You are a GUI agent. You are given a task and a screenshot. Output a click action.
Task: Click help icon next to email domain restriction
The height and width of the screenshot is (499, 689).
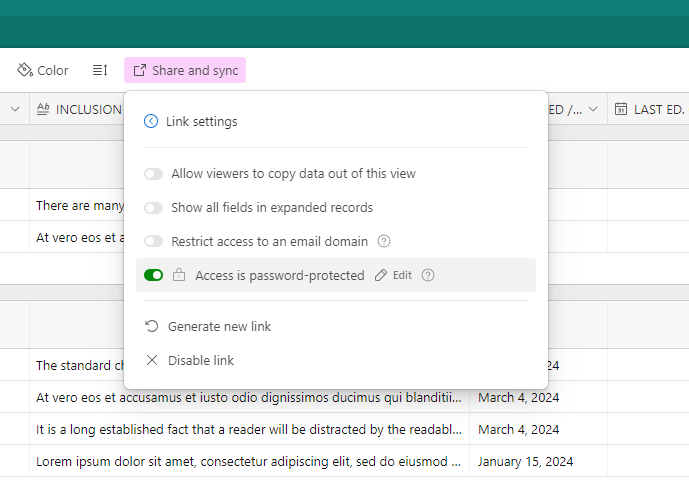pos(384,241)
